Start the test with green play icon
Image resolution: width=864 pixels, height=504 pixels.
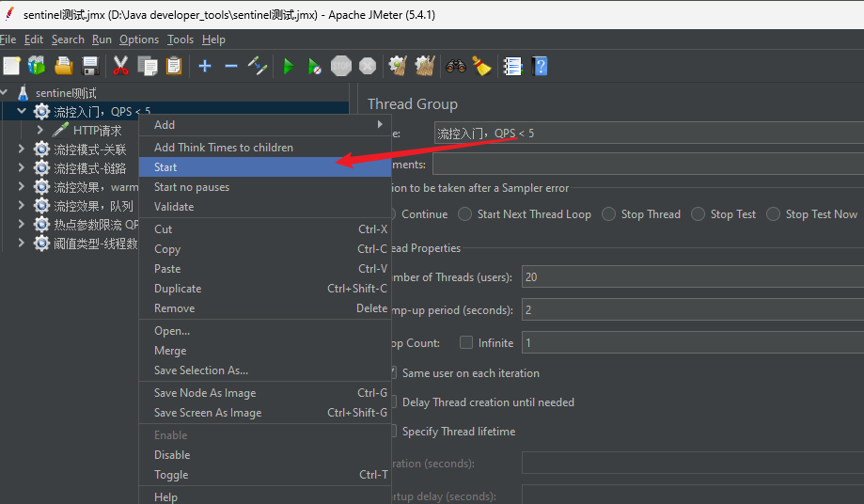point(289,67)
